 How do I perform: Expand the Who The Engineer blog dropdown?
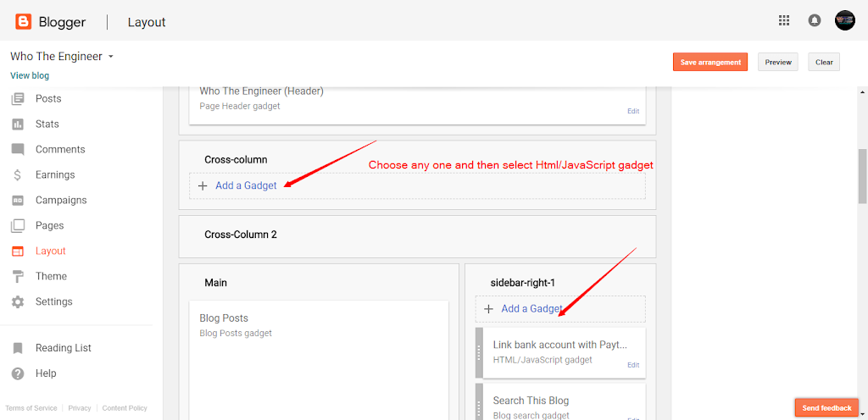tap(111, 57)
